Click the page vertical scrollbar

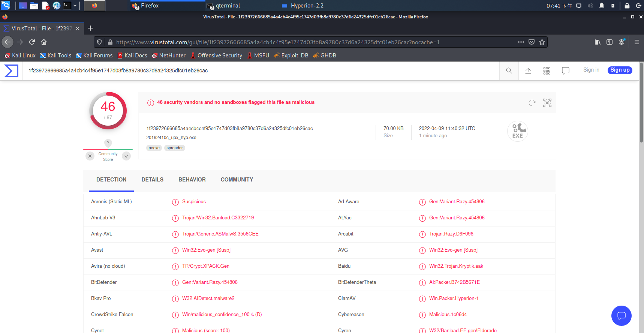click(x=641, y=102)
